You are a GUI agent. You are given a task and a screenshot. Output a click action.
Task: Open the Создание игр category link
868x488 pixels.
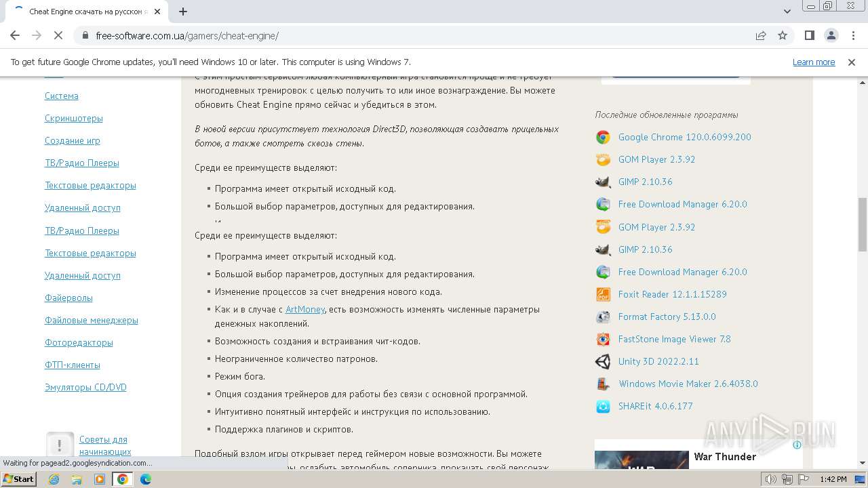tap(73, 140)
